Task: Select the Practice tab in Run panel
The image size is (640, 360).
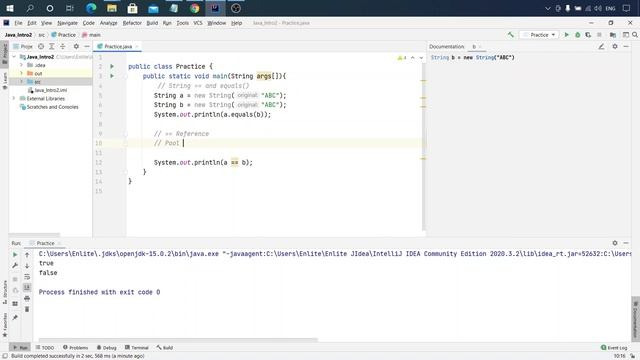Action: pos(45,243)
